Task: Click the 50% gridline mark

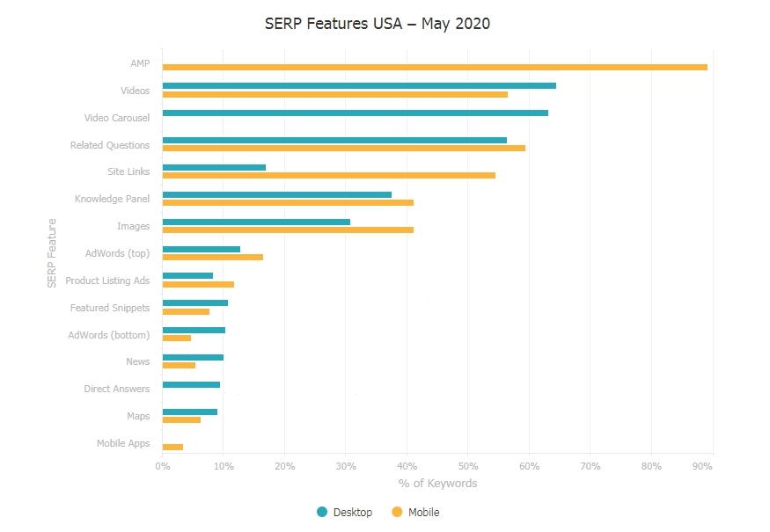Action: (x=466, y=468)
